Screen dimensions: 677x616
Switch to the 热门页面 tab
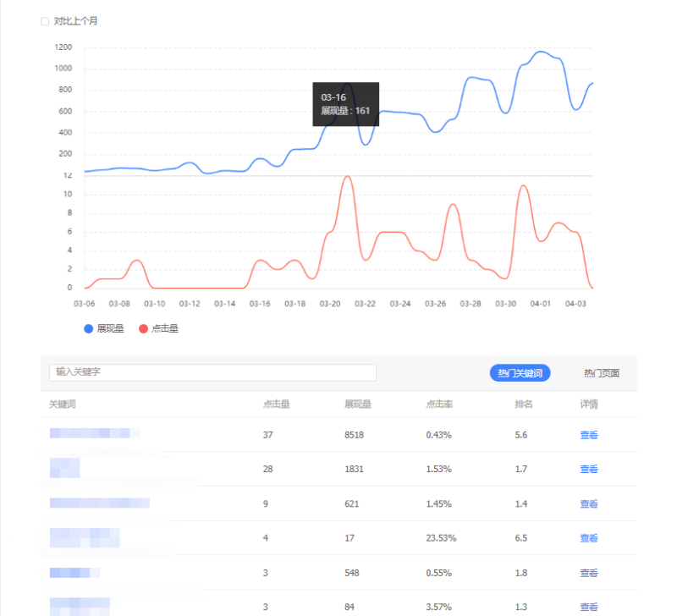(x=601, y=373)
